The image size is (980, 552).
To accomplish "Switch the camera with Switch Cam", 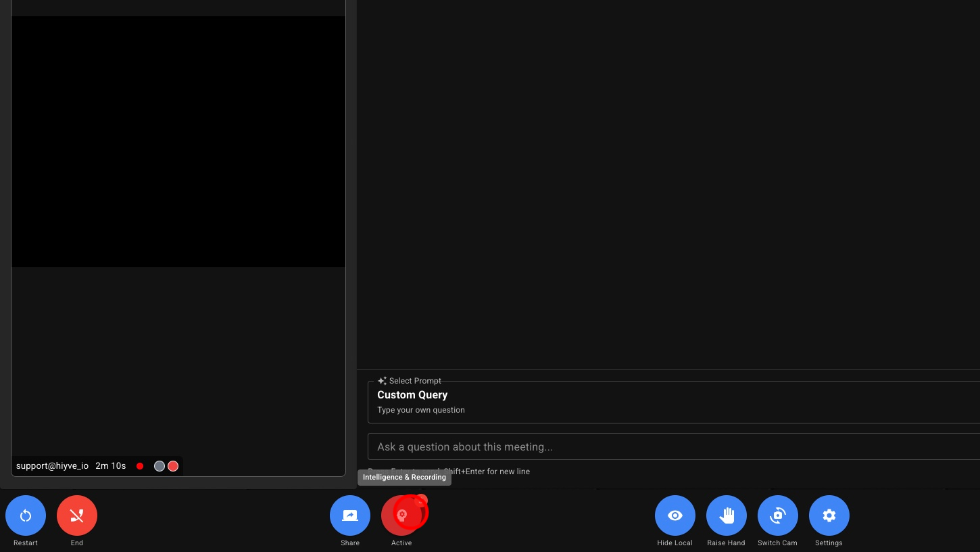I will (777, 515).
